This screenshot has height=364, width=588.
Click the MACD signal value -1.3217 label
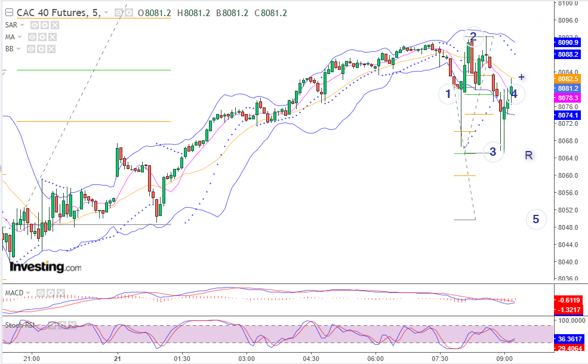[568, 310]
